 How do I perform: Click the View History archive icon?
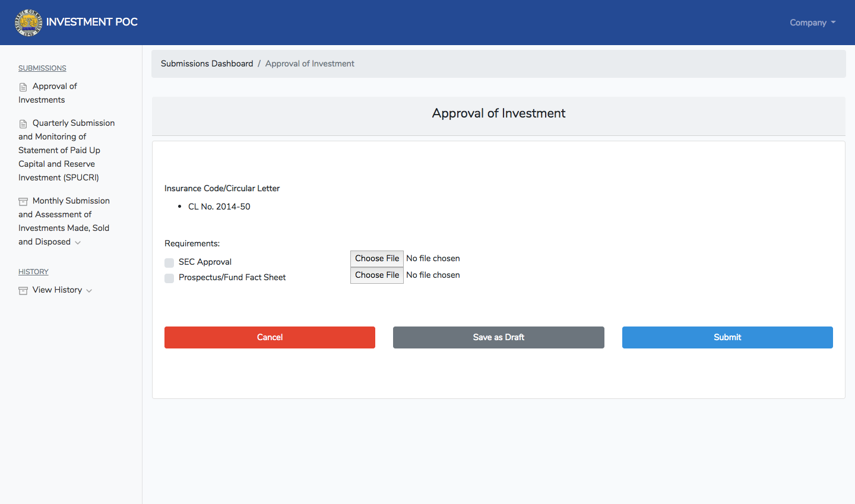23,291
